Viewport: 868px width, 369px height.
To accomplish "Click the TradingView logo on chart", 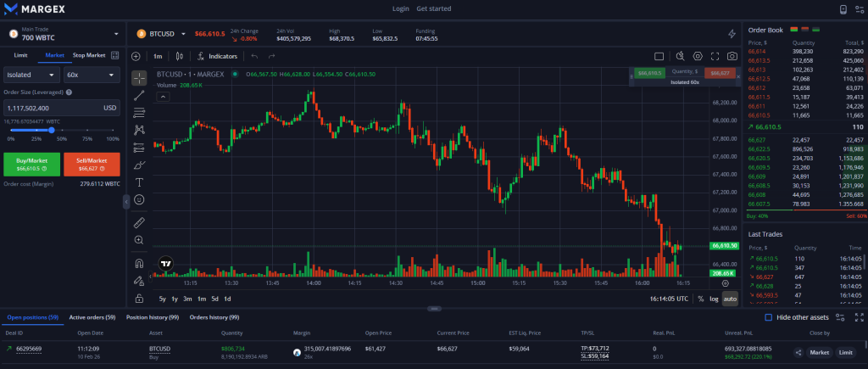I will click(165, 263).
